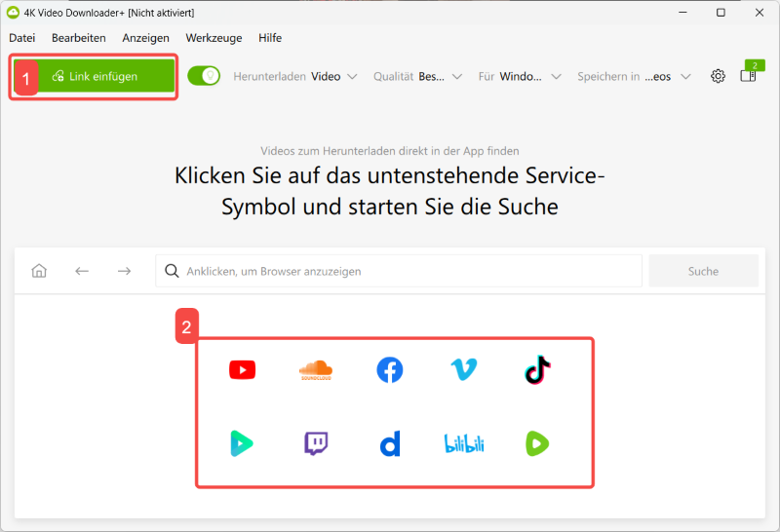
Task: Open the Vimeo service icon
Action: (x=464, y=369)
